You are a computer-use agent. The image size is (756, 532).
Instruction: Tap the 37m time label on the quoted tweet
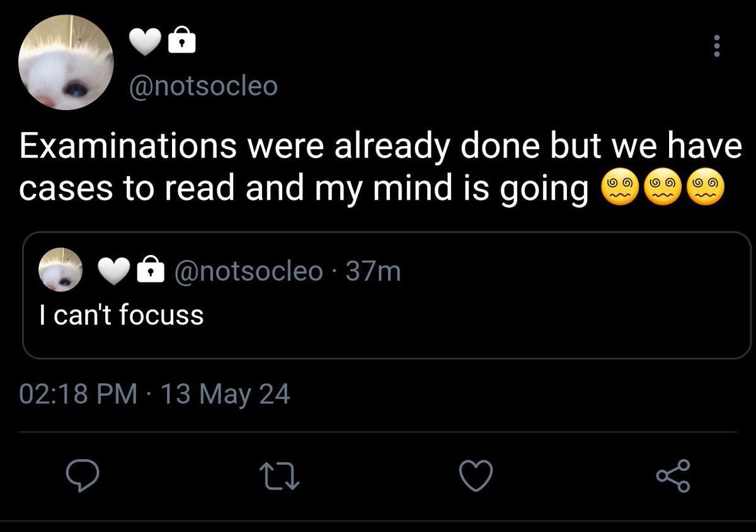374,271
